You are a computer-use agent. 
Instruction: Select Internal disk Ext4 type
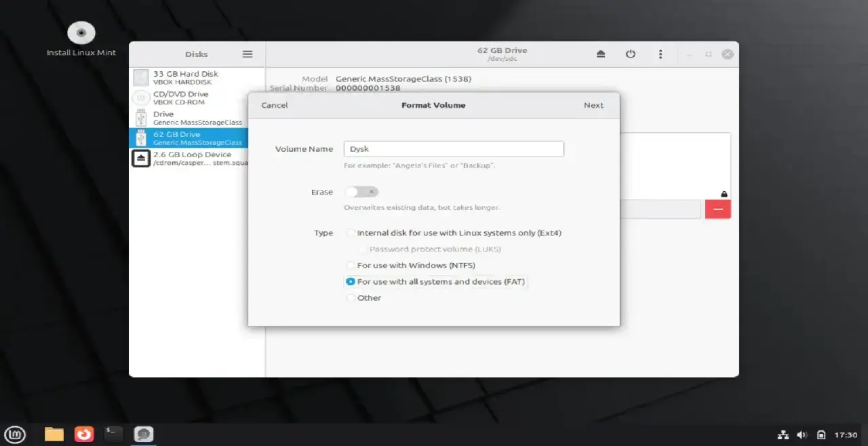pyautogui.click(x=351, y=232)
